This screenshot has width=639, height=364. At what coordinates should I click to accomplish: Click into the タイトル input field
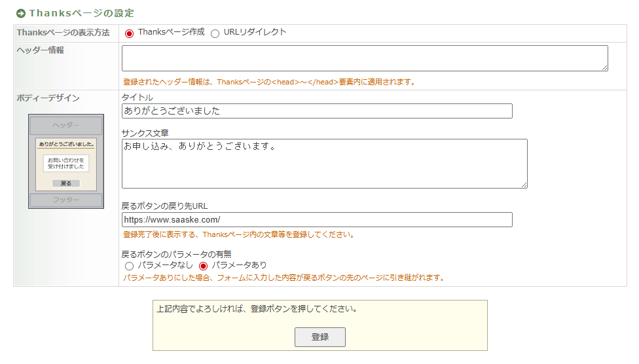pyautogui.click(x=317, y=111)
